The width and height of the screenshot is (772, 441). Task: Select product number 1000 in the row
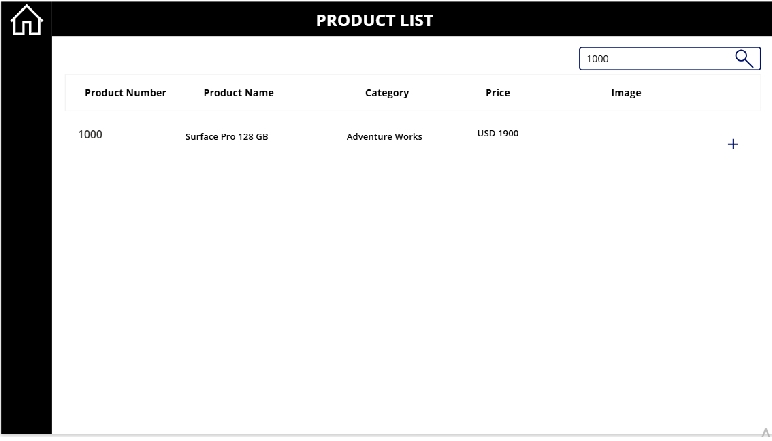90,134
